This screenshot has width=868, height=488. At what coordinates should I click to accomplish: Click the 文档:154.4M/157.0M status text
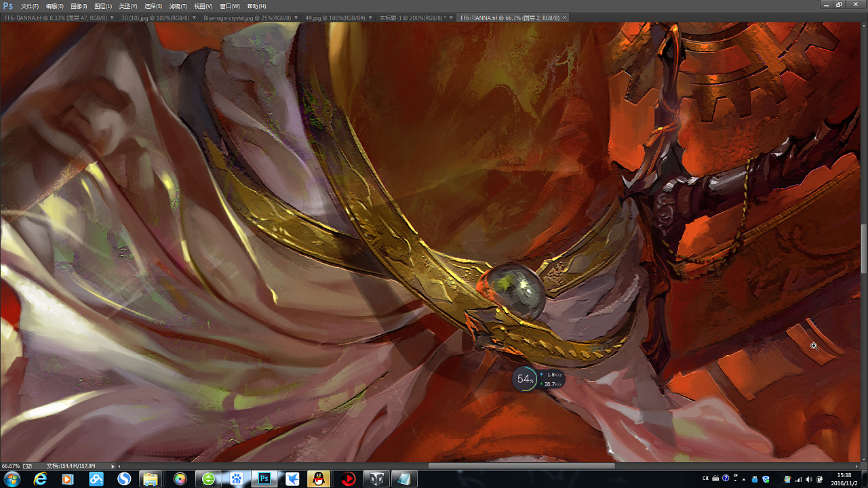click(71, 466)
